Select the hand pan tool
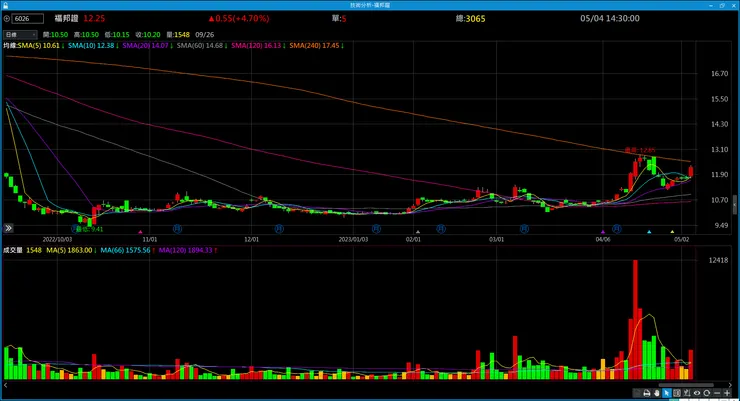The height and width of the screenshot is (401, 740). click(656, 393)
